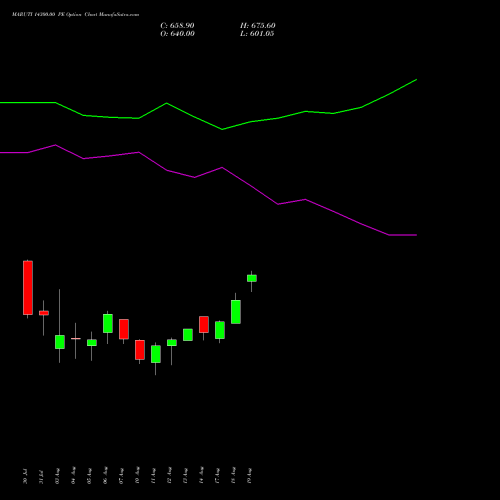Select the red candle for 14 Aug
500x500 pixels.
pos(204,325)
